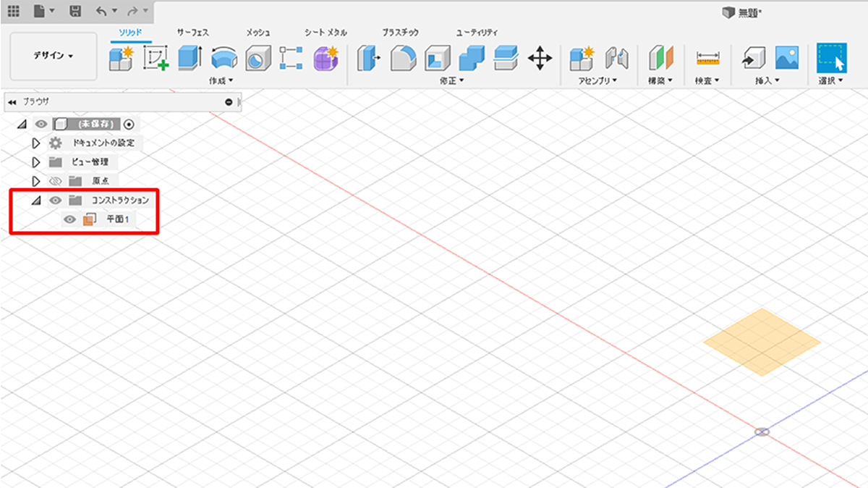The width and height of the screenshot is (868, 488).
Task: Select the Hole tool
Action: click(258, 58)
